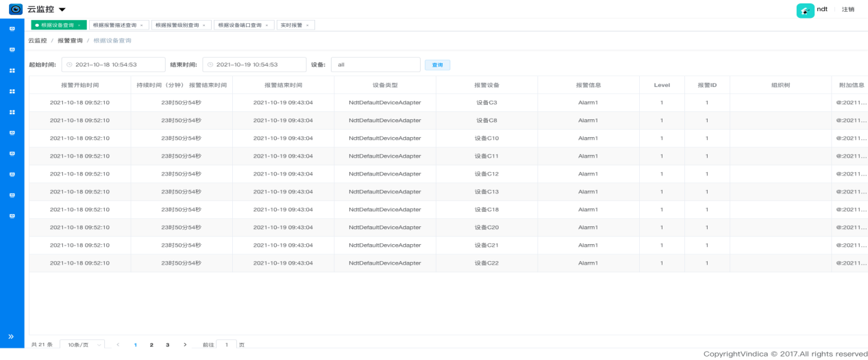Open the 设备 selector showing all
Image resolution: width=868 pixels, height=360 pixels.
375,64
